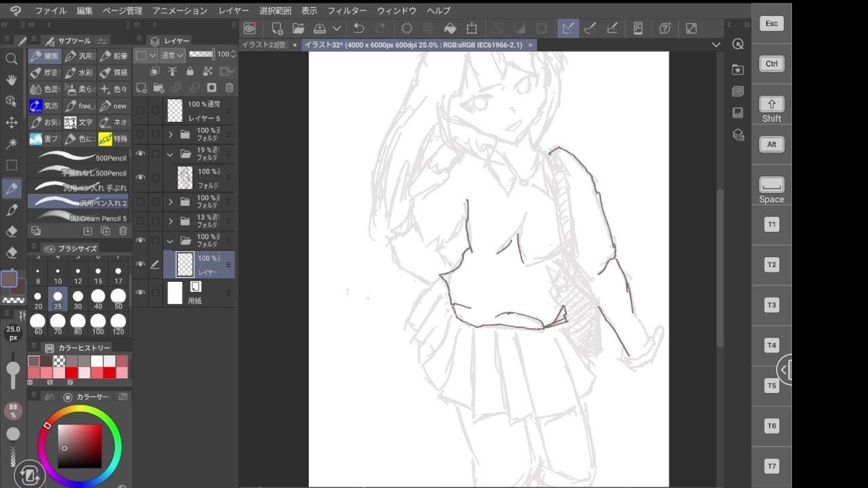This screenshot has width=868, height=488.
Task: Open the アニメーション menu
Action: coord(180,11)
